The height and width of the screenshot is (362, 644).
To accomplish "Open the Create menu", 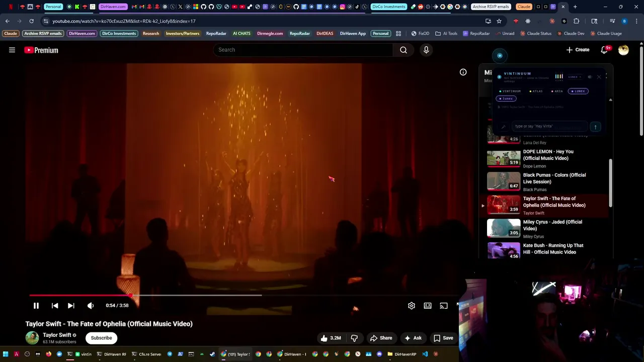I will coord(578,50).
